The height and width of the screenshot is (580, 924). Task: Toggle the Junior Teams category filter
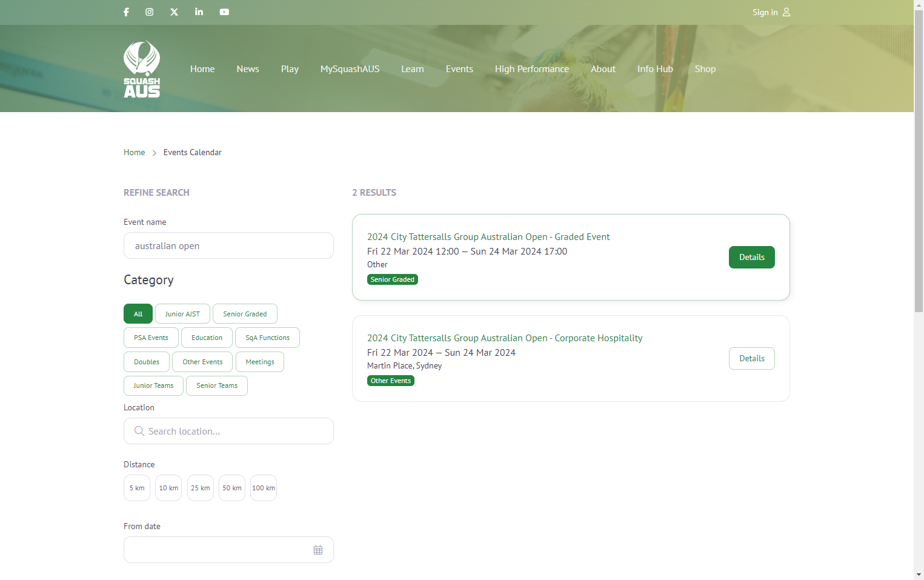pyautogui.click(x=153, y=385)
